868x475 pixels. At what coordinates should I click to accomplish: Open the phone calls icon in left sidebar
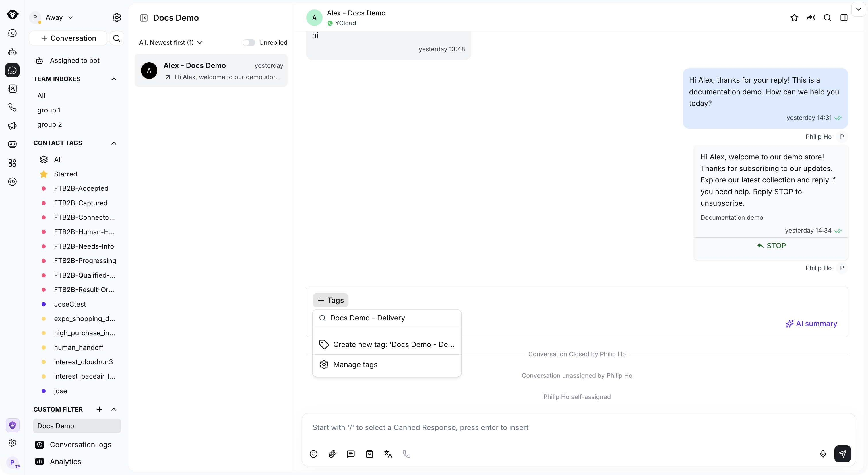12,107
